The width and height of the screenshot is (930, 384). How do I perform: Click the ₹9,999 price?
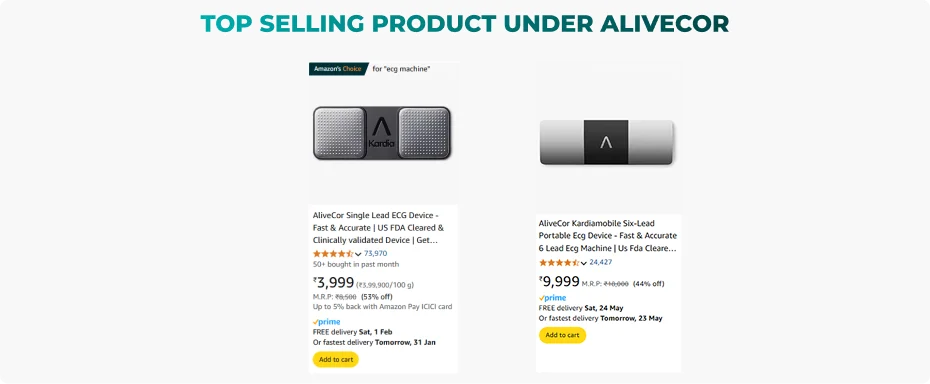click(x=559, y=281)
